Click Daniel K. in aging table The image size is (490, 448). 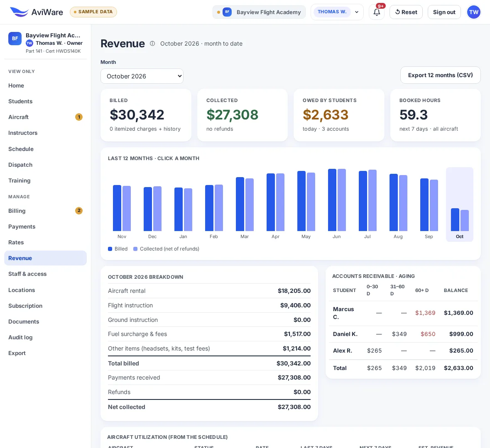[x=345, y=334]
